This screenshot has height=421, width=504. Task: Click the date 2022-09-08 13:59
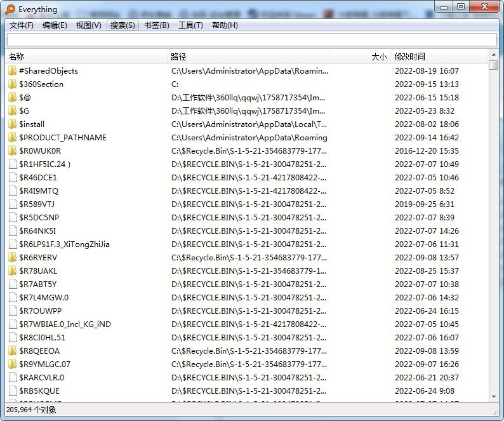pos(427,351)
